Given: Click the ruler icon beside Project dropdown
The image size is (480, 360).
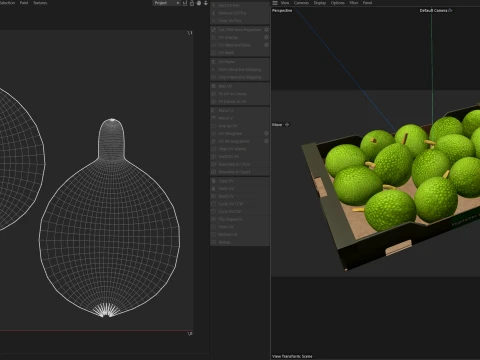Looking at the screenshot, I should [185, 3].
